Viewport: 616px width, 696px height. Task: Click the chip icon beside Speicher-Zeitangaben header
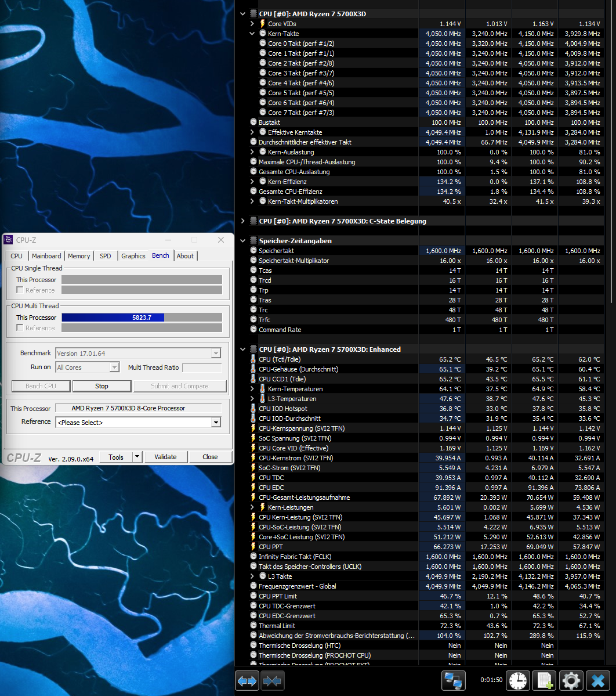[253, 240]
